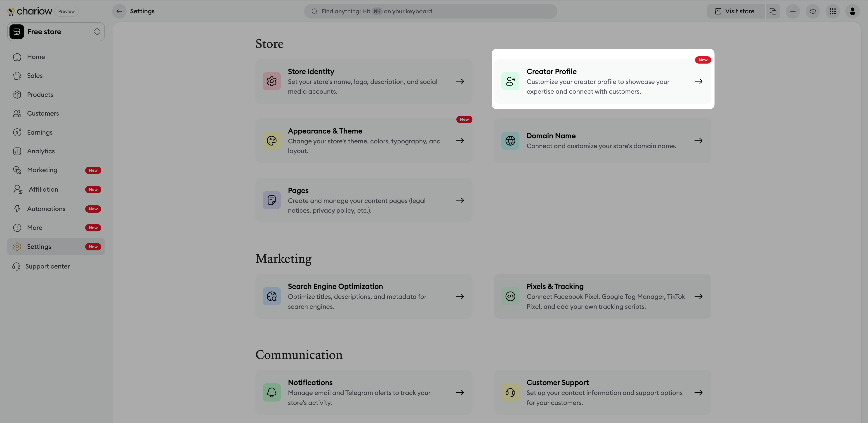Open the user account avatar menu
The image size is (868, 423).
pyautogui.click(x=852, y=11)
